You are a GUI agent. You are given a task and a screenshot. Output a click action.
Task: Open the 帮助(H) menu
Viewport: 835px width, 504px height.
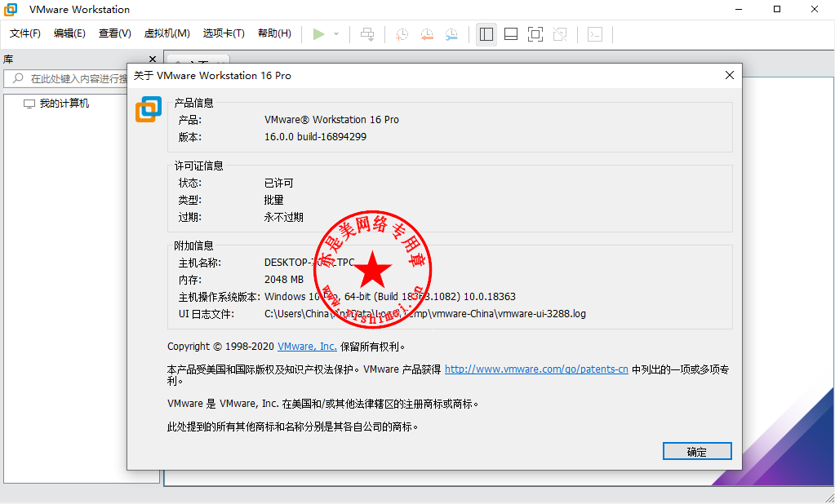pos(274,33)
